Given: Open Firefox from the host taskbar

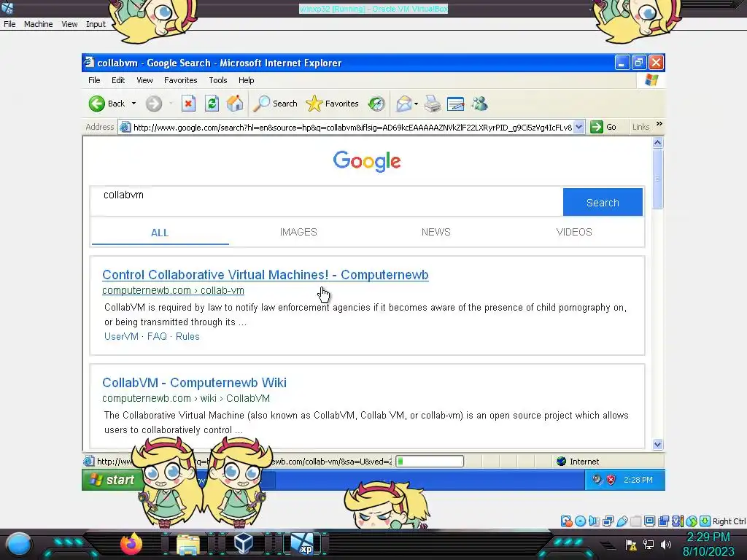Looking at the screenshot, I should pos(131,543).
